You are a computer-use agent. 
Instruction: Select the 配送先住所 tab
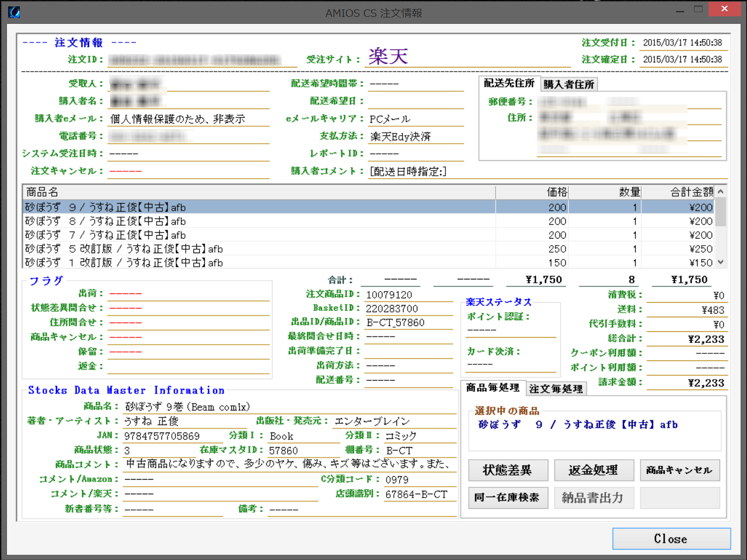tap(509, 83)
